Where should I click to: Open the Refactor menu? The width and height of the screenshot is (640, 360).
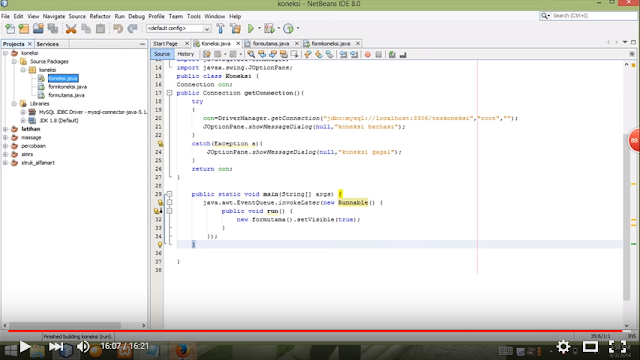(100, 16)
